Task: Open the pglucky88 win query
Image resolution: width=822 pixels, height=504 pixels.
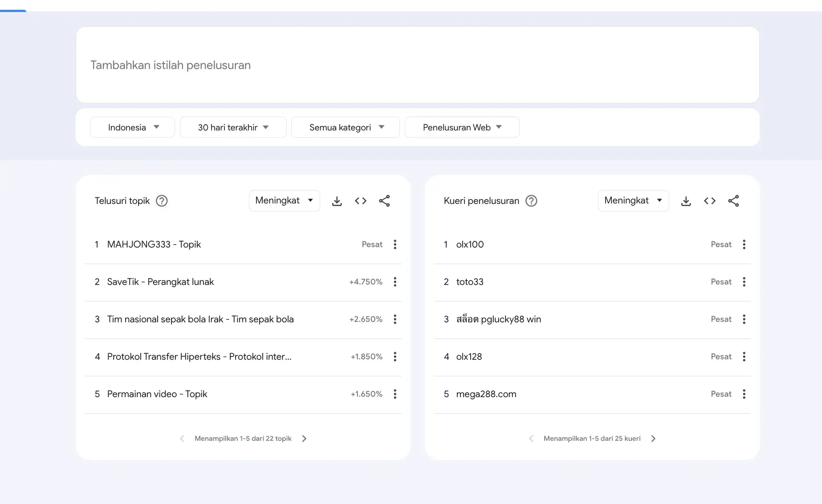Action: [x=499, y=319]
